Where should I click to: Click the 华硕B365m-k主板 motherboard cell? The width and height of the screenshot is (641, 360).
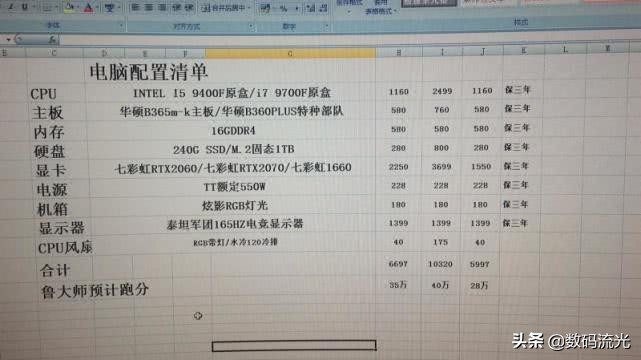(x=231, y=111)
